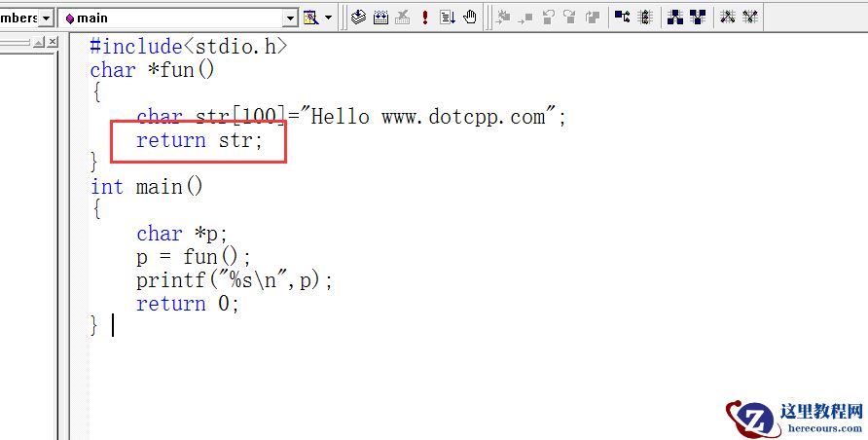The image size is (868, 440).
Task: Click the char *fun() declaration line
Action: click(152, 70)
